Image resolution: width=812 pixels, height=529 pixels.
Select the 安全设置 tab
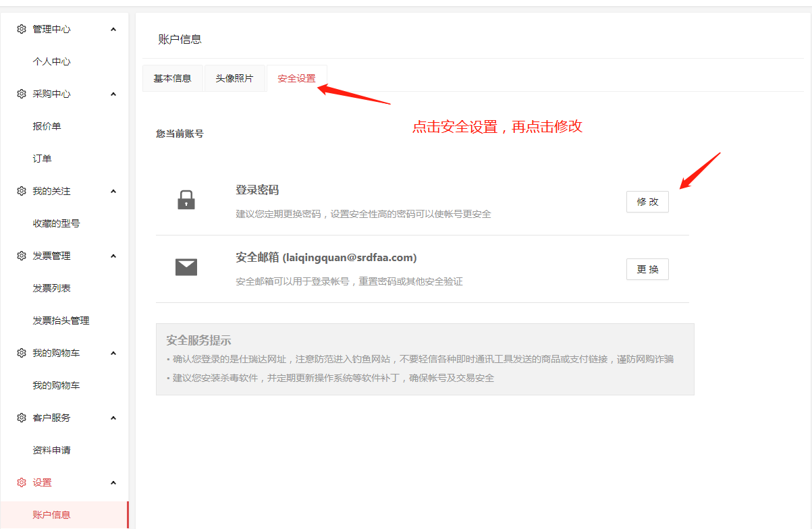[x=296, y=78]
